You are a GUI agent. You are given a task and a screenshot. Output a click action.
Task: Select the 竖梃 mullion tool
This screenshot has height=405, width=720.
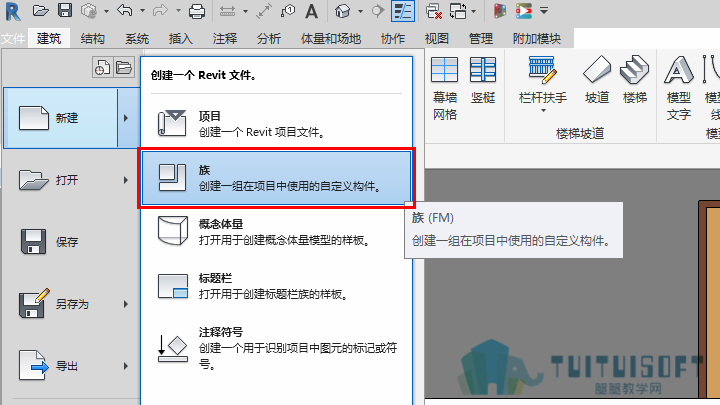click(x=483, y=80)
